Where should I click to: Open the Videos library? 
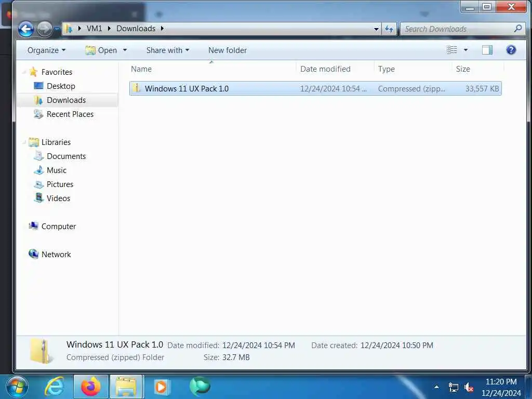click(58, 198)
